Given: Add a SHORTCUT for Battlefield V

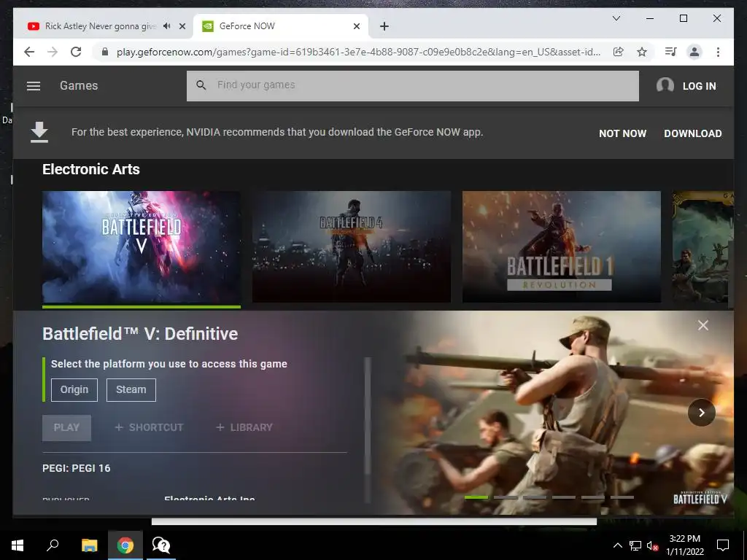Looking at the screenshot, I should pyautogui.click(x=149, y=427).
